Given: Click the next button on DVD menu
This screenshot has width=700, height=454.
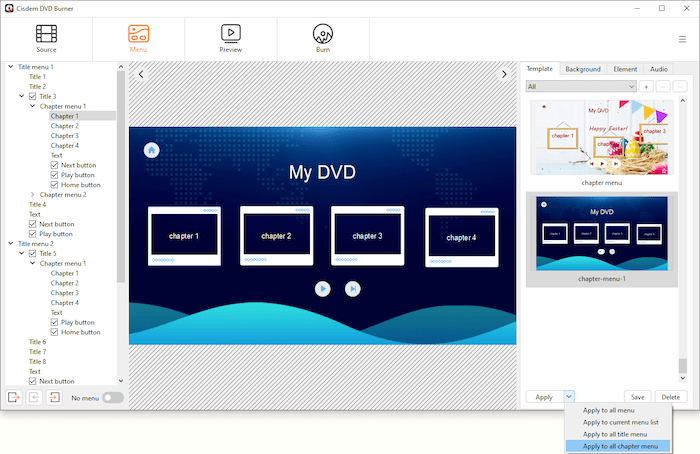Looking at the screenshot, I should [x=353, y=288].
